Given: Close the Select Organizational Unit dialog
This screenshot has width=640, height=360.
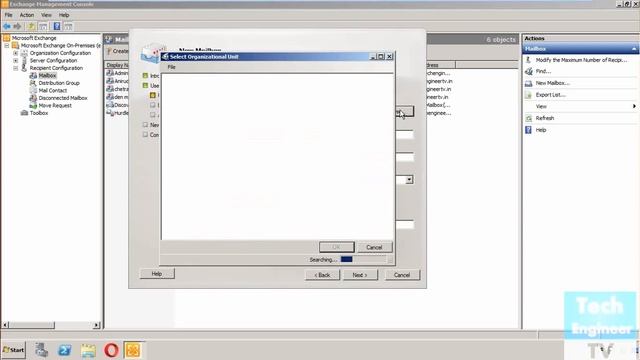Looking at the screenshot, I should tap(389, 56).
